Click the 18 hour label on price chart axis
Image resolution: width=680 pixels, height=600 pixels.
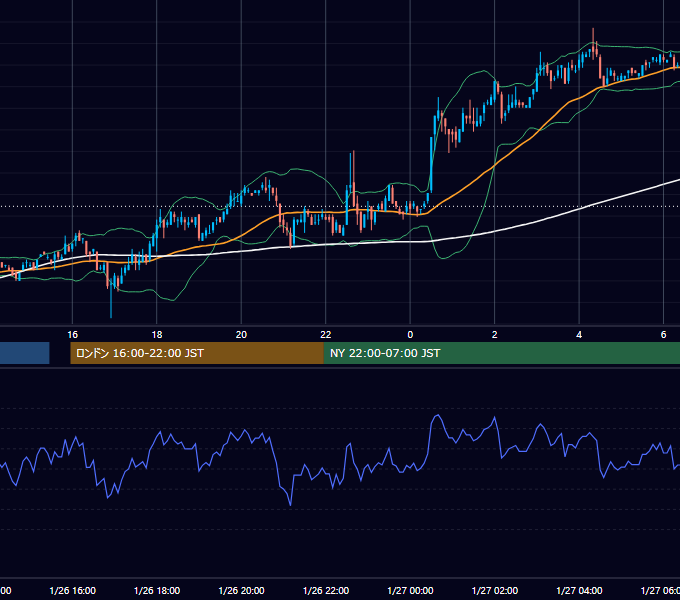tap(157, 335)
